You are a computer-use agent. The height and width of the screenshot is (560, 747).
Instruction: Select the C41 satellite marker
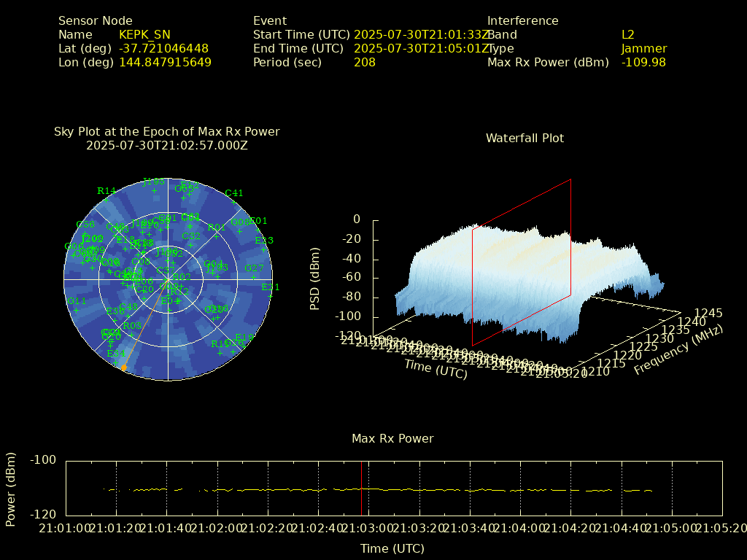(x=234, y=202)
